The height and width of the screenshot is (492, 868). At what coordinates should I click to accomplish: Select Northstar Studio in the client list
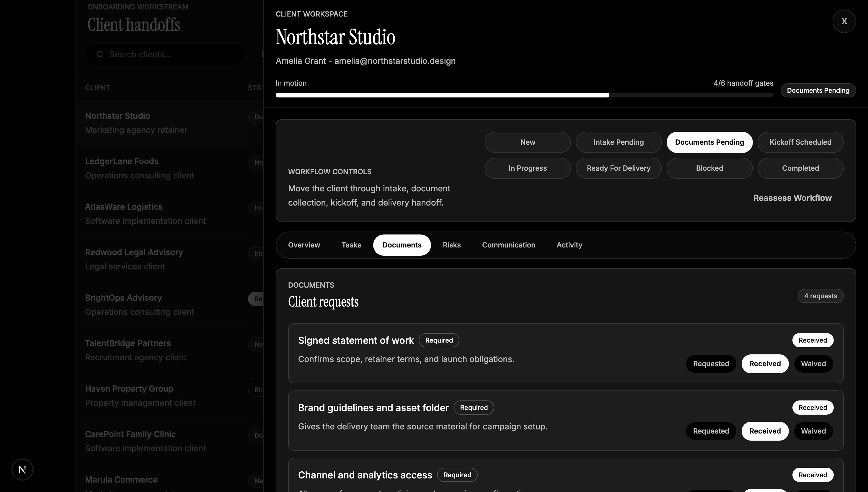point(169,123)
